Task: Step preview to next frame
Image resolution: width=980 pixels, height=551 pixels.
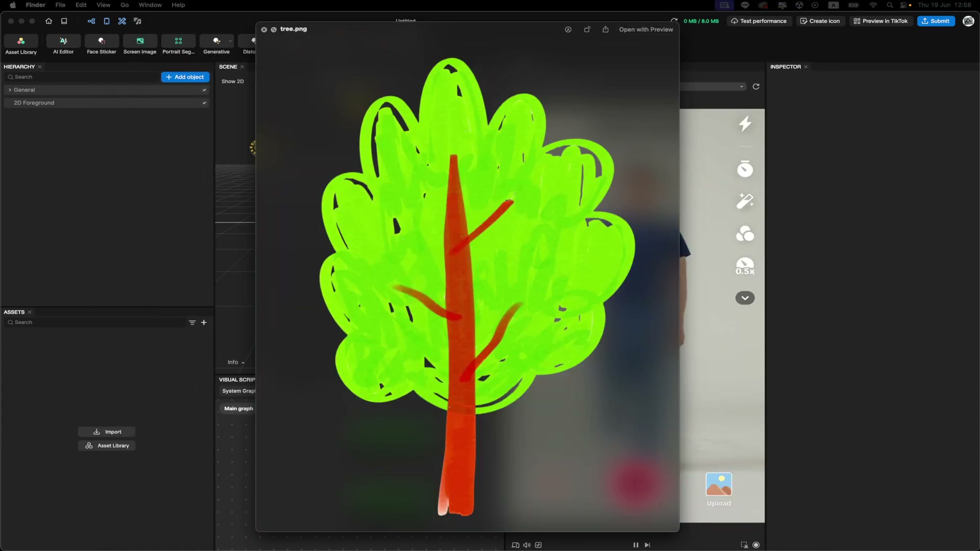Action: [x=647, y=545]
